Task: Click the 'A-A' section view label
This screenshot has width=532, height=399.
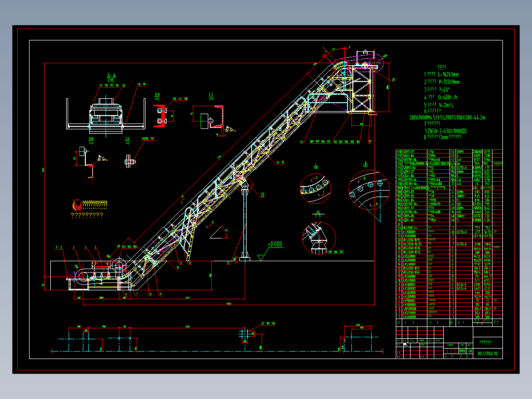Action: 112,76
